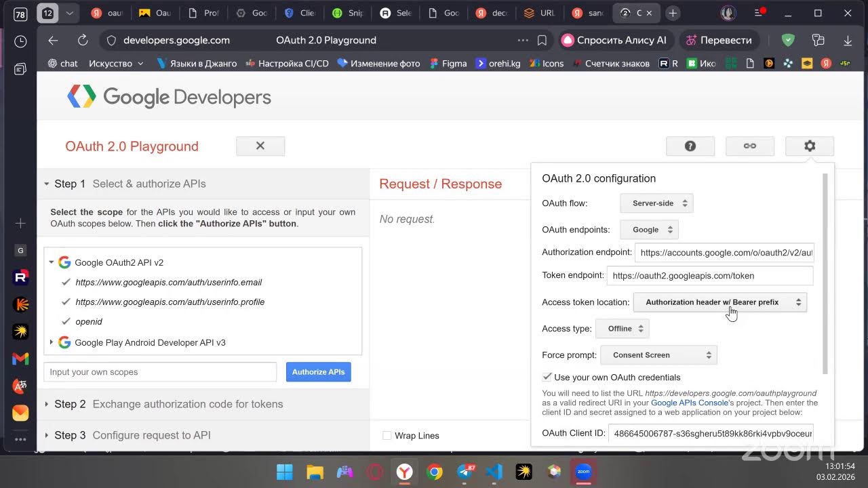The height and width of the screenshot is (488, 868).
Task: Open browser profile avatar
Action: [728, 13]
